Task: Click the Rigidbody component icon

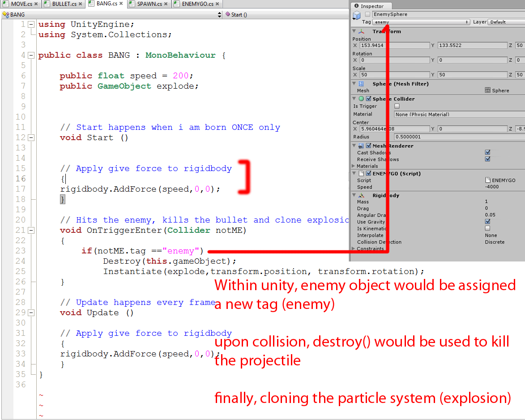Action: (x=361, y=196)
